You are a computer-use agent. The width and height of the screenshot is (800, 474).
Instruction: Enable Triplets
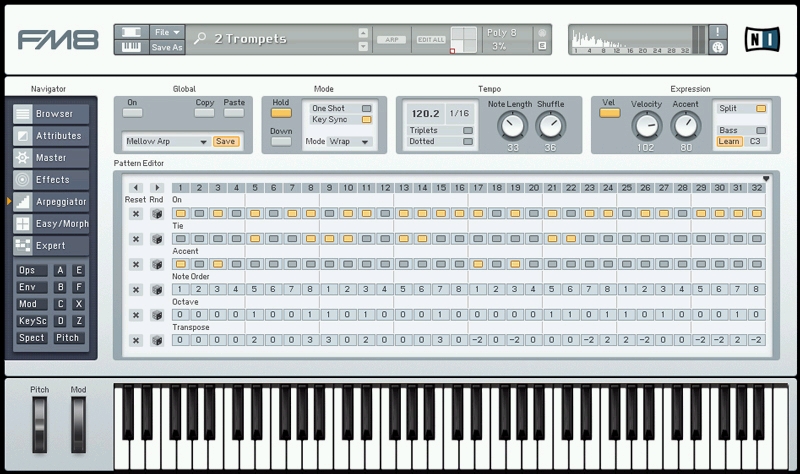468,131
